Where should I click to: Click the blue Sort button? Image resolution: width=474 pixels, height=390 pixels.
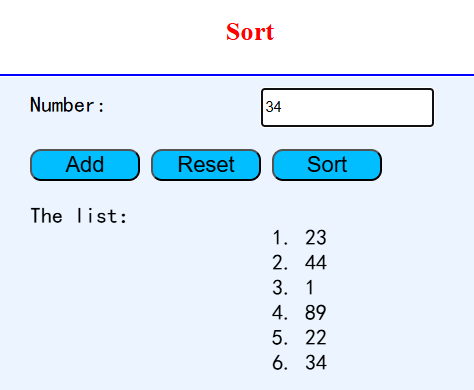327,165
